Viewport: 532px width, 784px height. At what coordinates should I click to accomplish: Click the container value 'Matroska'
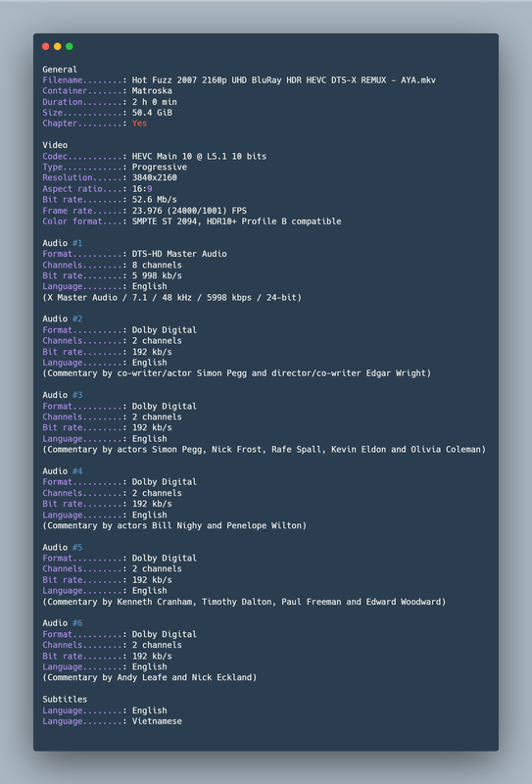pos(152,91)
